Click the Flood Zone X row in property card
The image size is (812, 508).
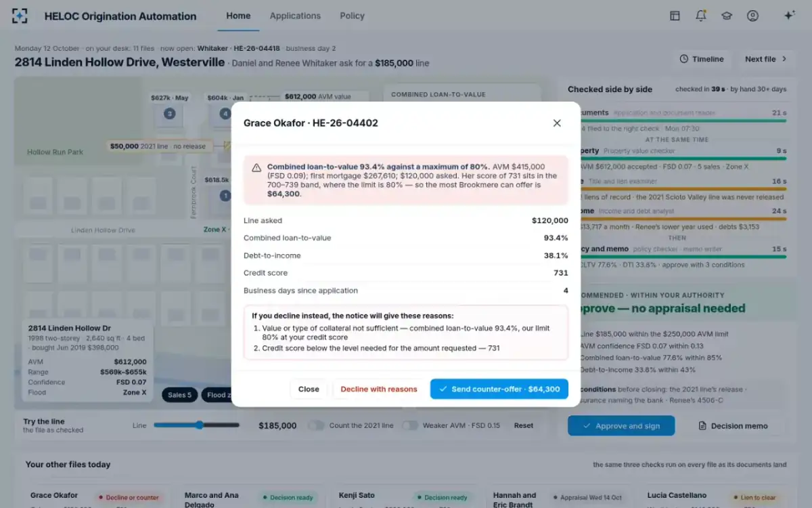click(x=87, y=392)
